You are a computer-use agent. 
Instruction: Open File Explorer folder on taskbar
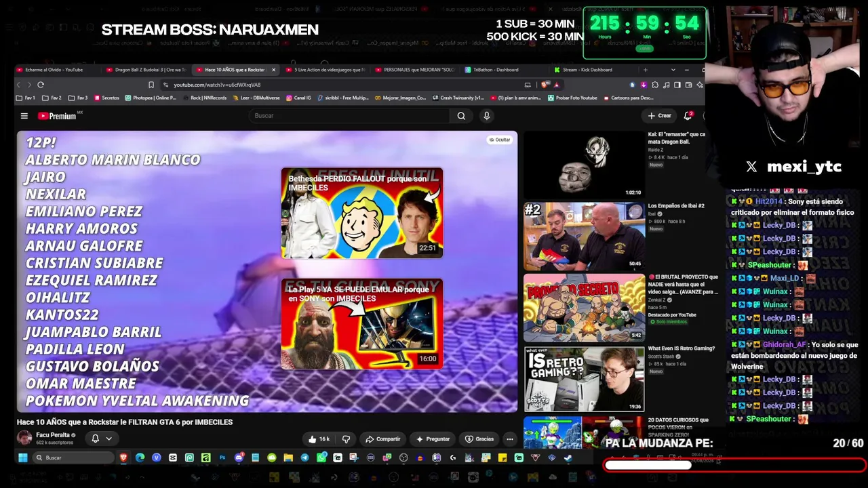pyautogui.click(x=288, y=457)
